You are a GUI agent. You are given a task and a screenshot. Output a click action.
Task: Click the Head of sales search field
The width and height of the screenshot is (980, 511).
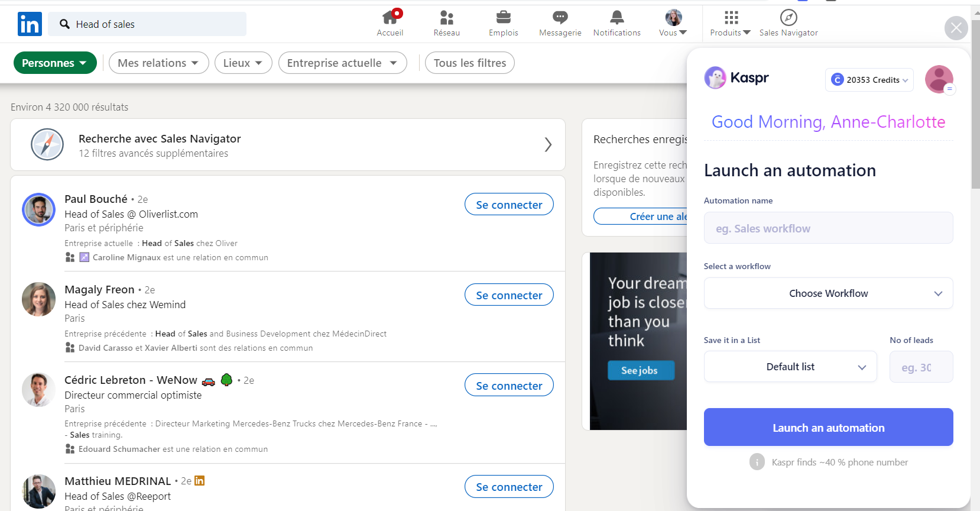coord(147,24)
